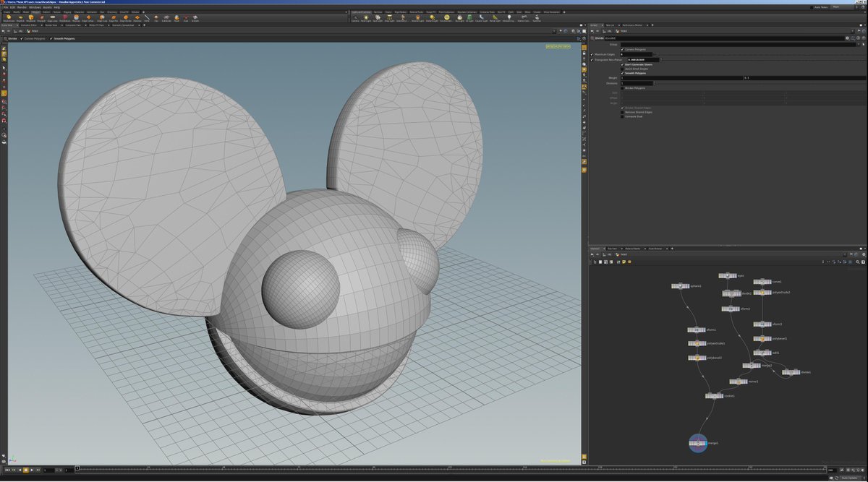Screen dimensions: 868x482
Task: Select the polyextrude2 node
Action: tap(762, 293)
